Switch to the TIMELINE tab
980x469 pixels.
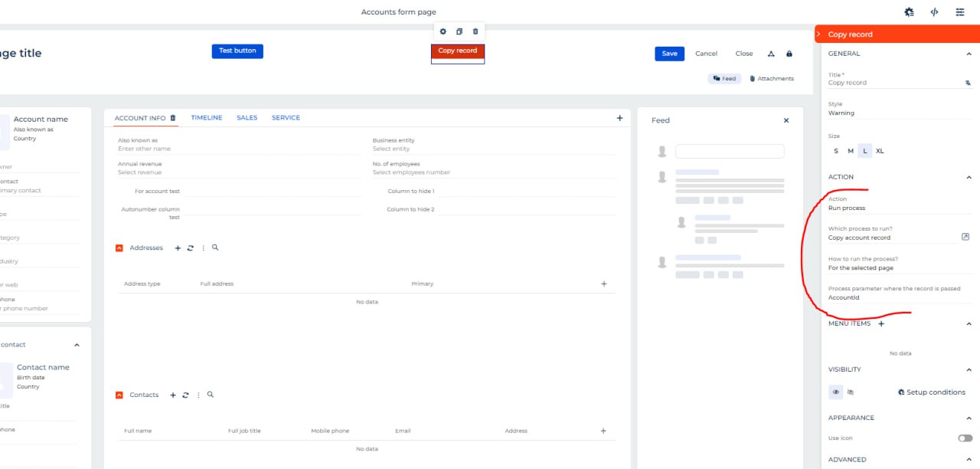coord(207,118)
